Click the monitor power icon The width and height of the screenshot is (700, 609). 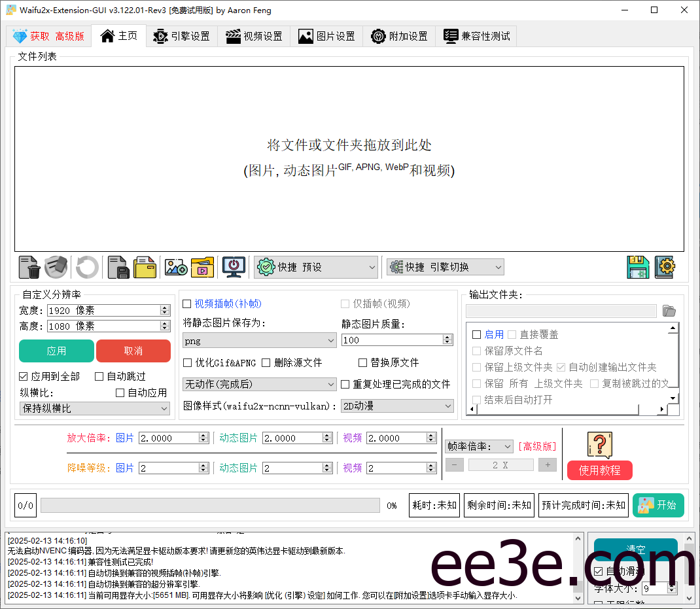(x=233, y=267)
